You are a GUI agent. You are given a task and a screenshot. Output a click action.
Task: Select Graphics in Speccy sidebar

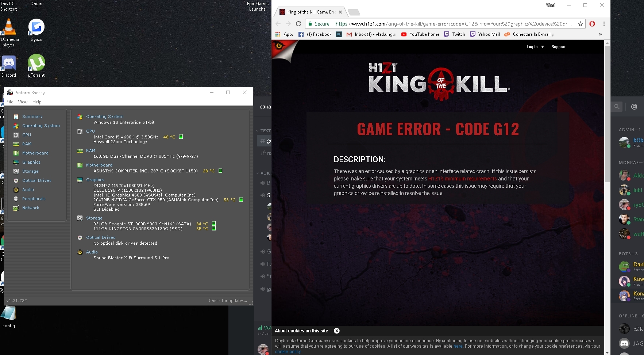click(x=31, y=162)
